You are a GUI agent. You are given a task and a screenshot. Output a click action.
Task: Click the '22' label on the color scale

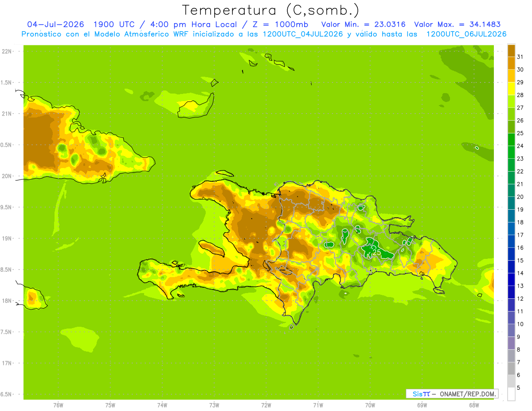point(520,171)
